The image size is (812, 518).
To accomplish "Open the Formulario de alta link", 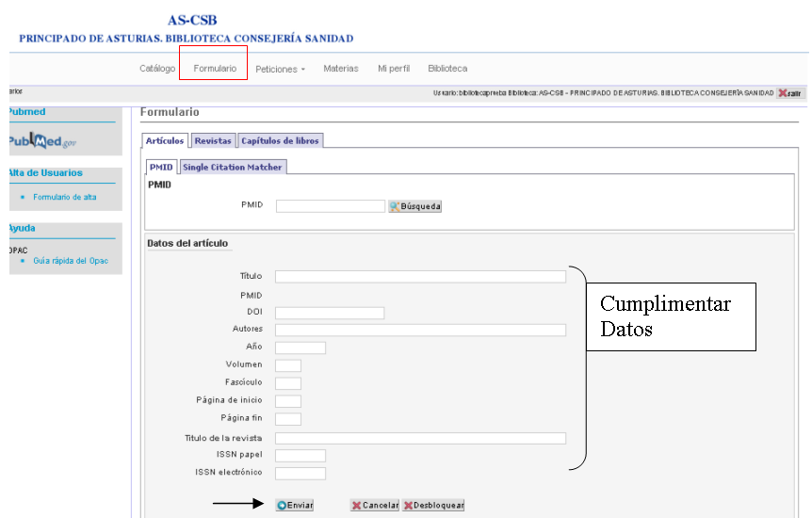I will (x=64, y=197).
